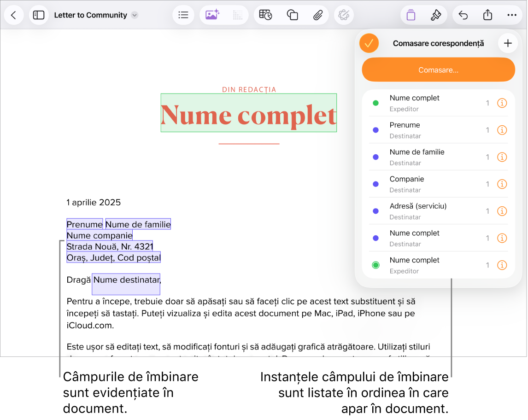Image resolution: width=528 pixels, height=420 pixels.
Task: Select Nume de familie Destinatar row
Action: [439, 157]
